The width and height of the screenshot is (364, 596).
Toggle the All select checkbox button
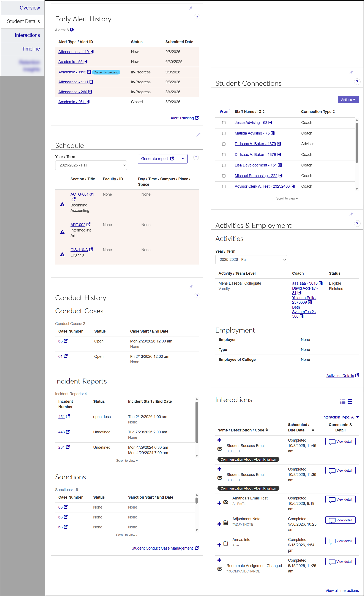tap(224, 112)
